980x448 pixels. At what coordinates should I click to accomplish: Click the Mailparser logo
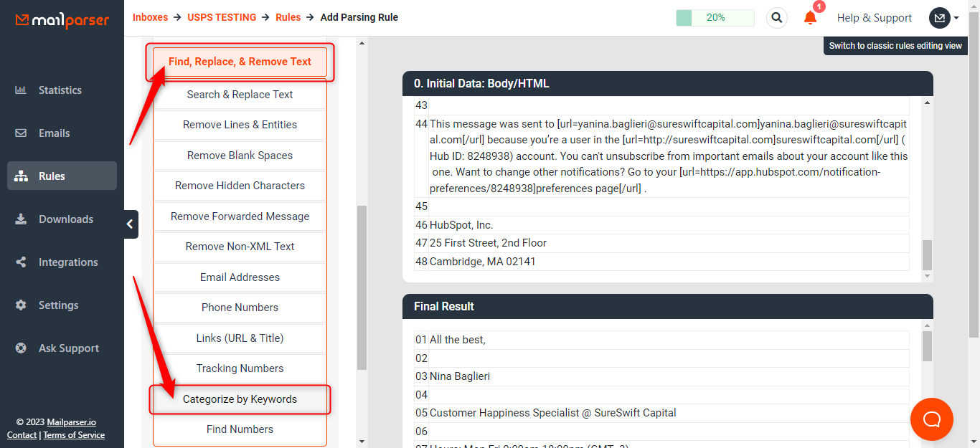click(x=62, y=20)
